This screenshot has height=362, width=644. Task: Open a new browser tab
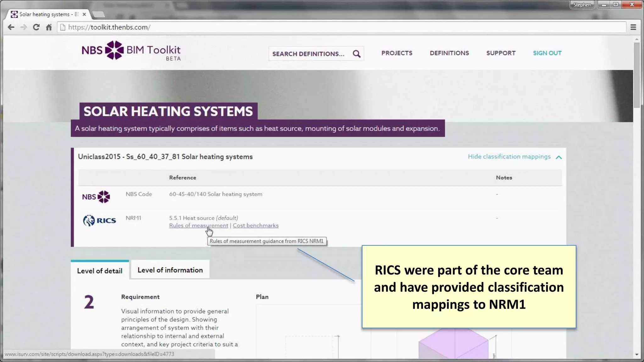pos(99,14)
